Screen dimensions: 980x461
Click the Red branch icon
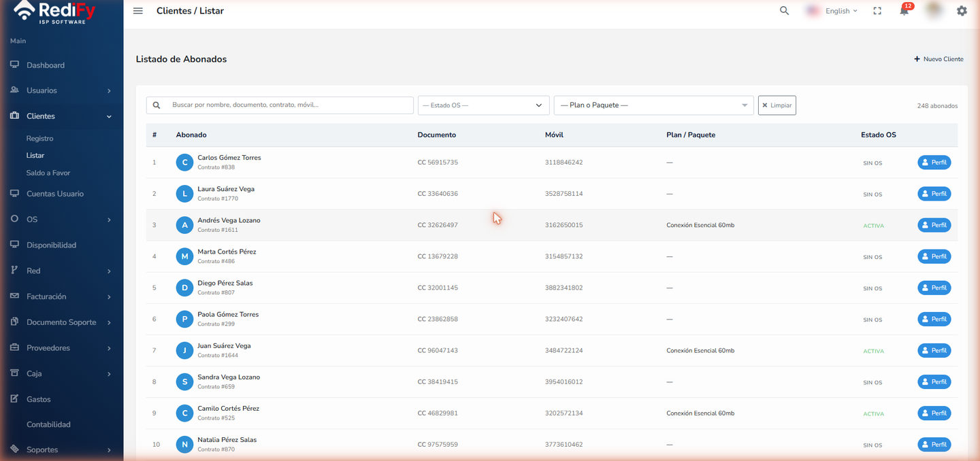point(14,270)
